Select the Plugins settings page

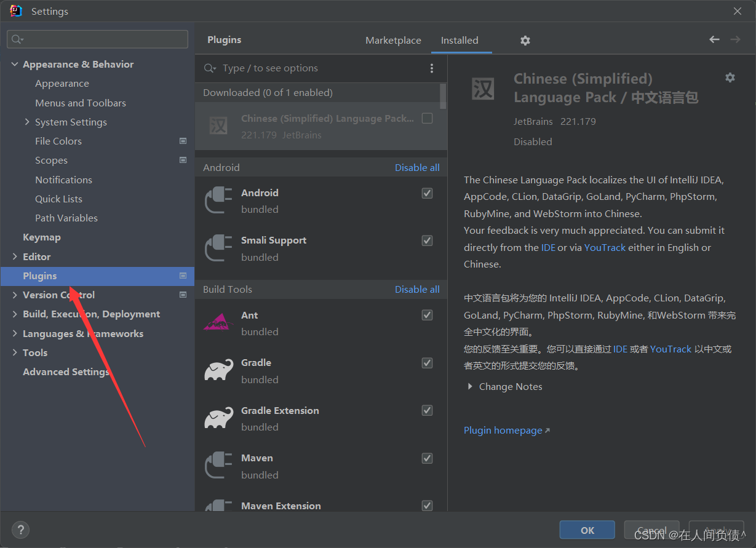[97, 276]
